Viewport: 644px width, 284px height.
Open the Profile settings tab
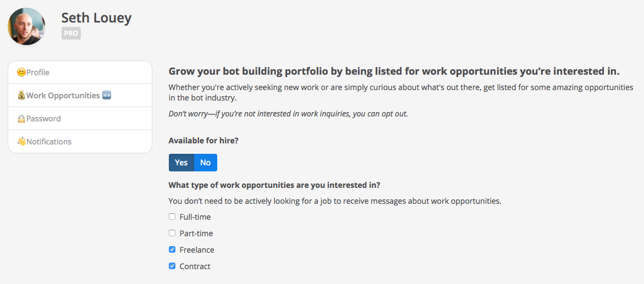(80, 73)
